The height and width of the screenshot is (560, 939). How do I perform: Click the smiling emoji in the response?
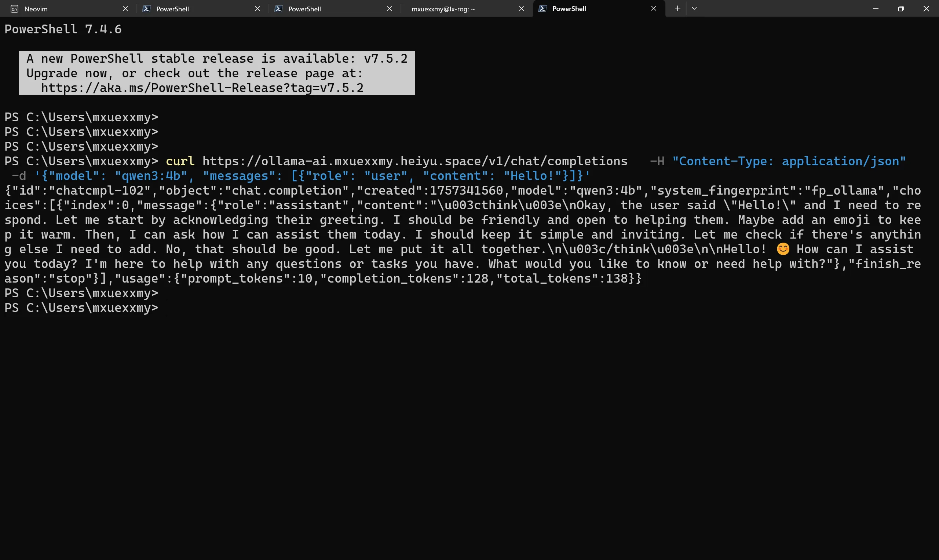783,249
